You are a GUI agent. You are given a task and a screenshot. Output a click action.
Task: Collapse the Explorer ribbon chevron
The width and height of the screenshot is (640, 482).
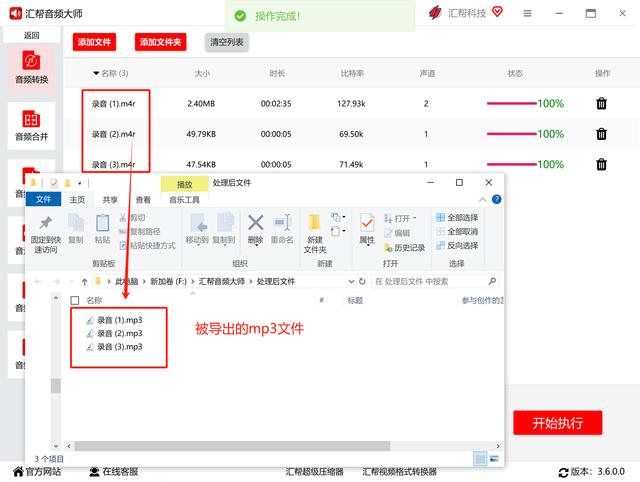pos(482,199)
